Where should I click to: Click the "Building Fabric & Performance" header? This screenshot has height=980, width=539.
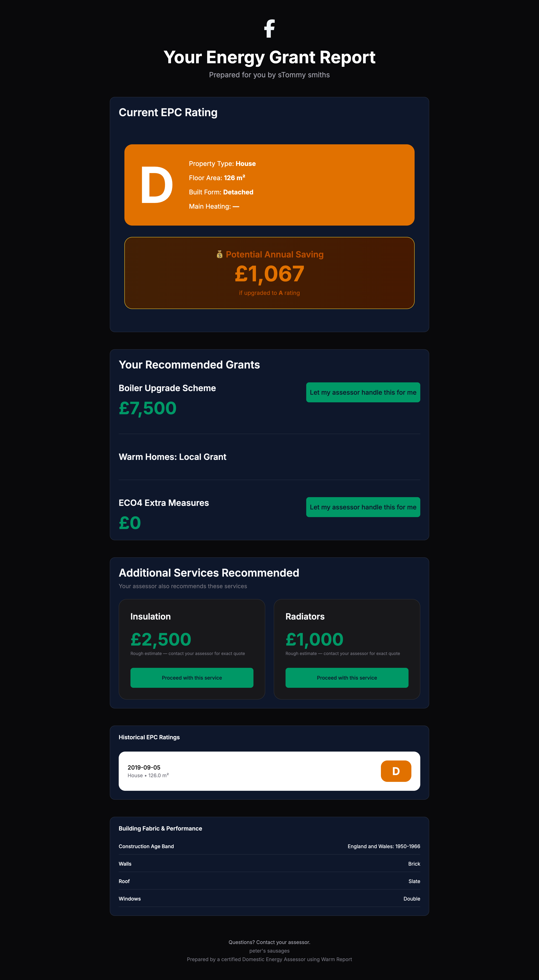tap(160, 828)
